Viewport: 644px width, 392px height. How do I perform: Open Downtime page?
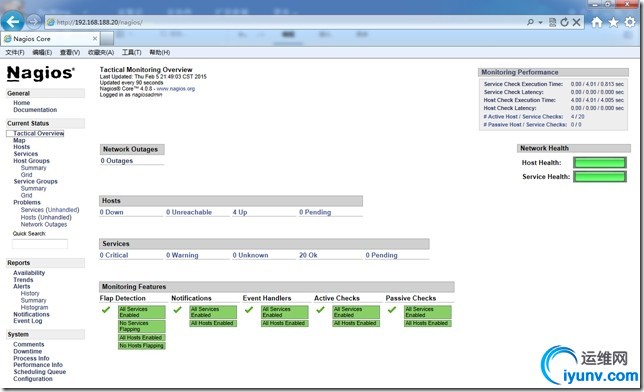tap(28, 351)
